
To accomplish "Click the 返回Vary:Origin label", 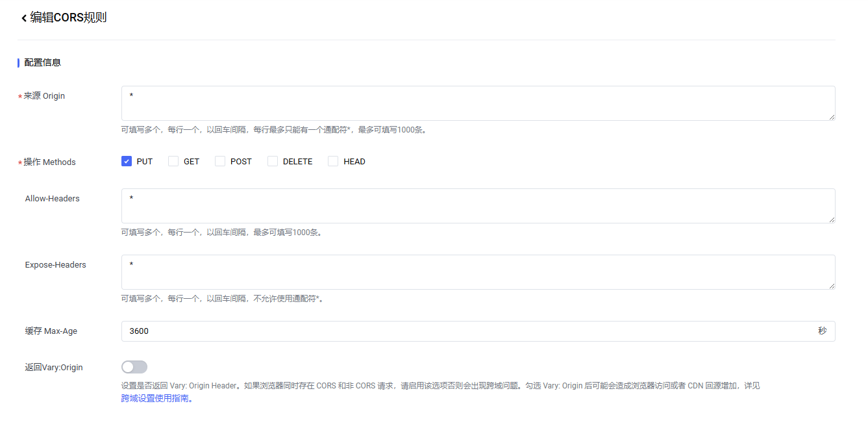I will 54,367.
